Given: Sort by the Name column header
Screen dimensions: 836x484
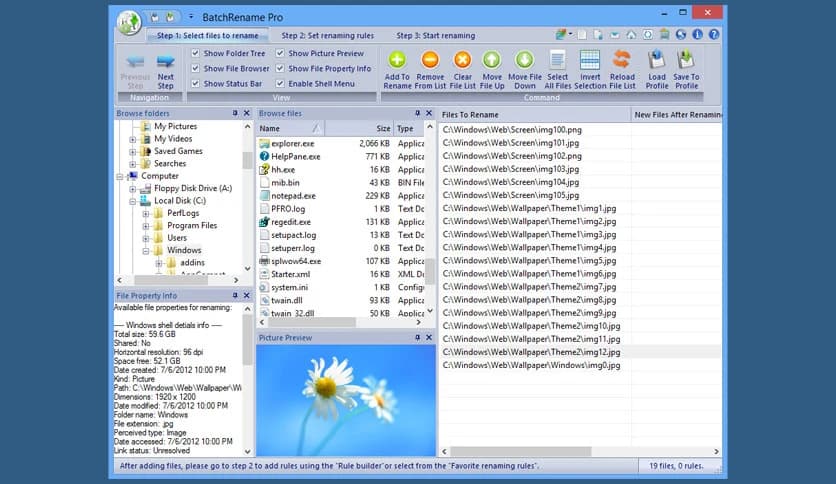Looking at the screenshot, I should pyautogui.click(x=291, y=128).
